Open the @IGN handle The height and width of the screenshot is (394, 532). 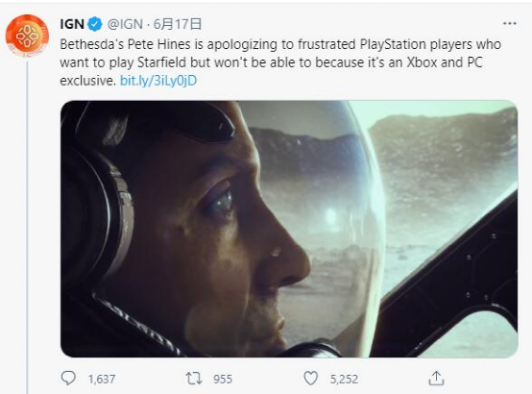point(125,24)
